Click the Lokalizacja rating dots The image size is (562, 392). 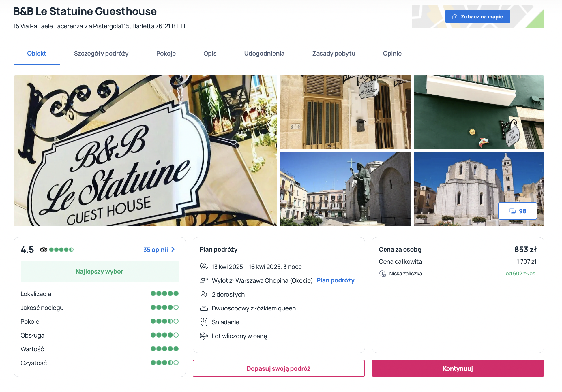[x=164, y=294]
